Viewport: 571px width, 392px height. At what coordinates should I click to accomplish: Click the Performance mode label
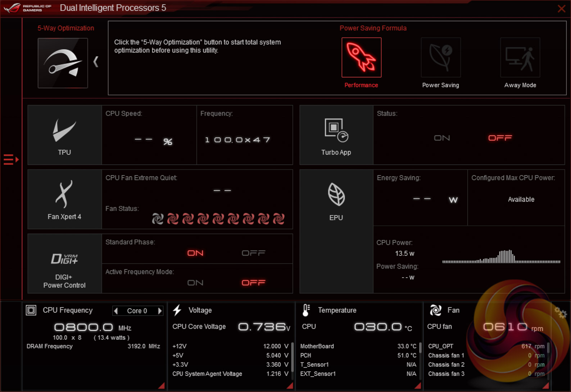pos(361,85)
